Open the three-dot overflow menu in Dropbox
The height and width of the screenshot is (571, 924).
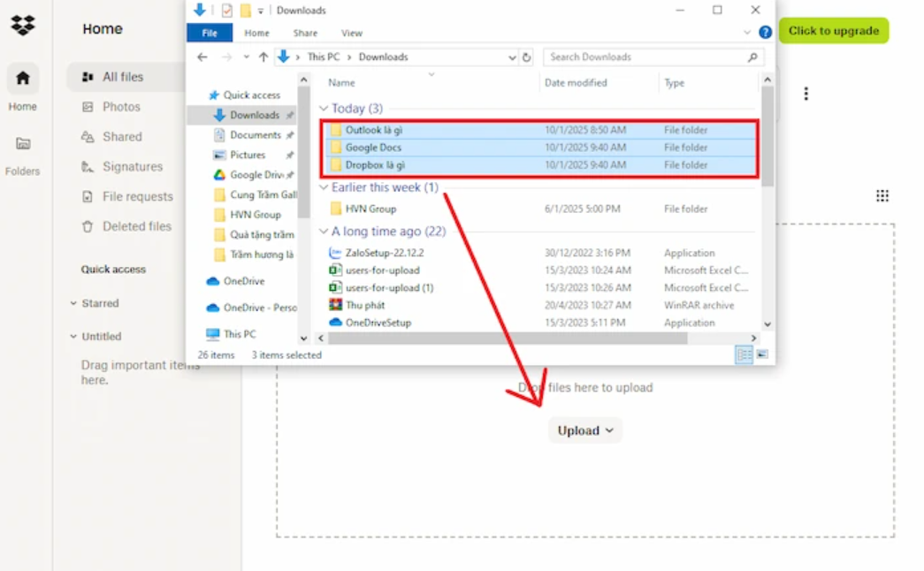(x=806, y=93)
